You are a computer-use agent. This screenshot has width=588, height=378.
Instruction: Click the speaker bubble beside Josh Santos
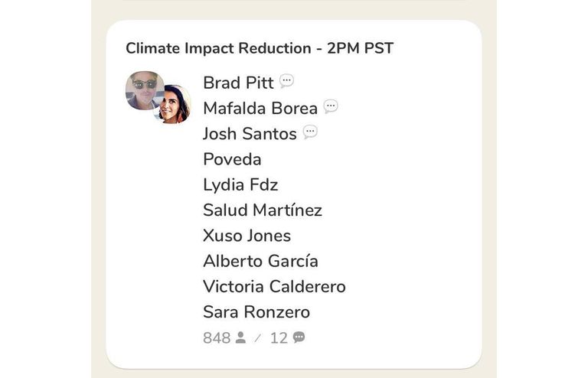point(310,132)
